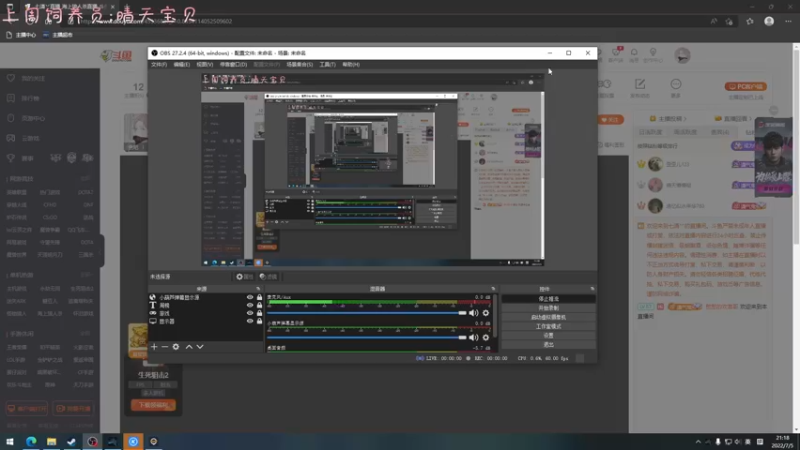Move selected source up
This screenshot has height=450, width=800.
click(x=189, y=347)
